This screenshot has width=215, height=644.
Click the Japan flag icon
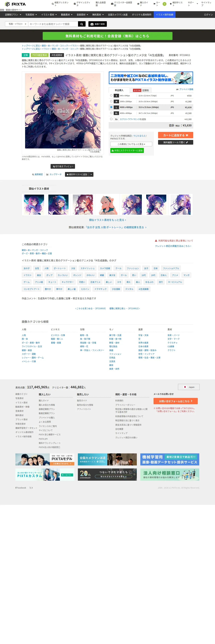coord(185,387)
